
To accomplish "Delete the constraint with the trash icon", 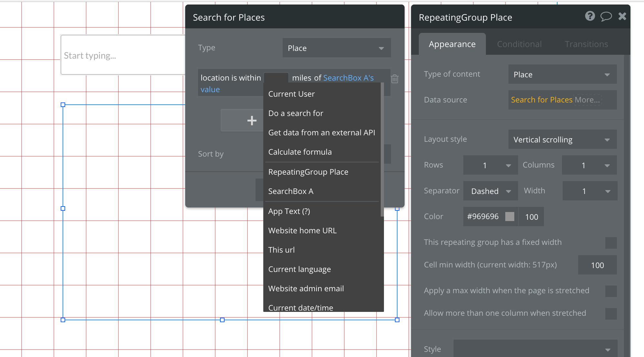I will coord(395,79).
